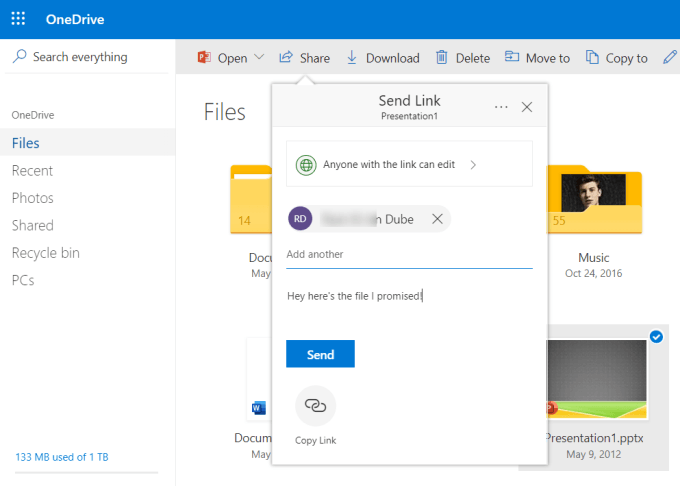The image size is (680, 486).
Task: Expand the Open dropdown arrow
Action: click(x=259, y=57)
